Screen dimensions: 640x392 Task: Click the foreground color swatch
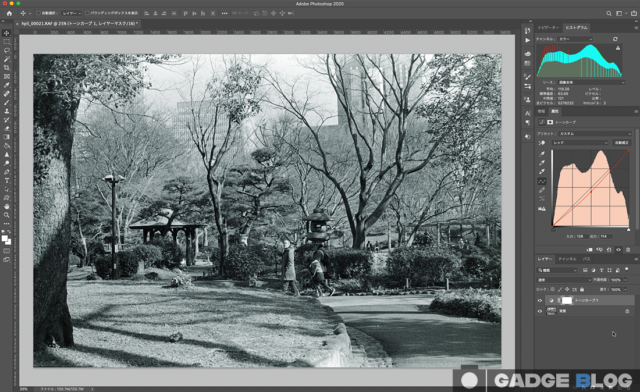(4, 238)
